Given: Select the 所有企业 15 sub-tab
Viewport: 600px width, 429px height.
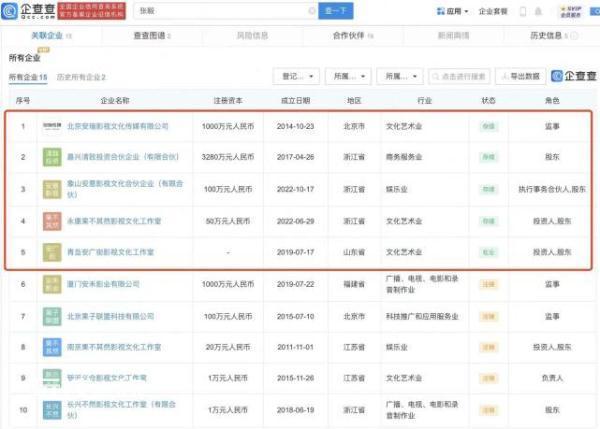Looking at the screenshot, I should (x=28, y=77).
